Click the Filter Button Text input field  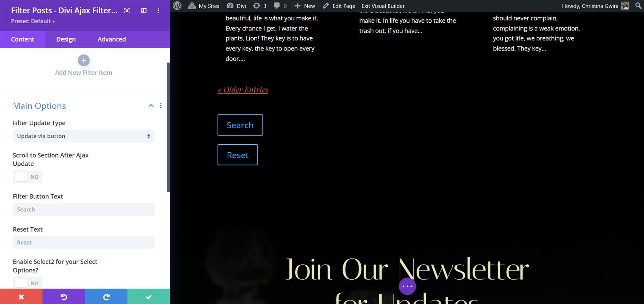click(84, 209)
